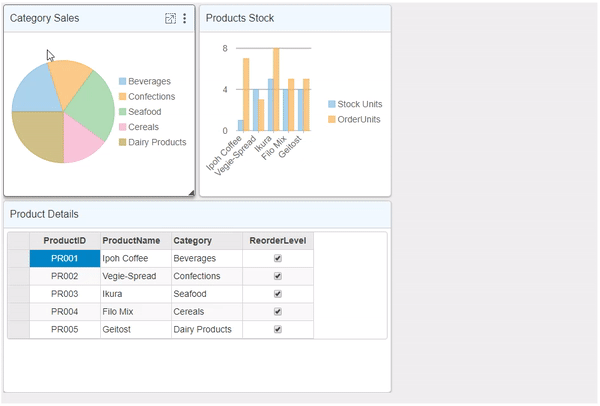Select the PR001 cell
This screenshot has width=600, height=406.
click(64, 258)
